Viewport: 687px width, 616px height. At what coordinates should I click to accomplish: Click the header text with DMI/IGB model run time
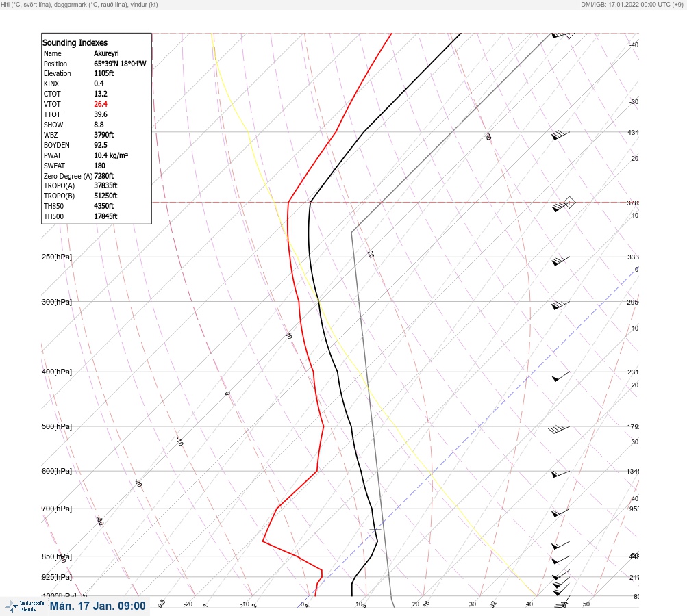pyautogui.click(x=632, y=4)
